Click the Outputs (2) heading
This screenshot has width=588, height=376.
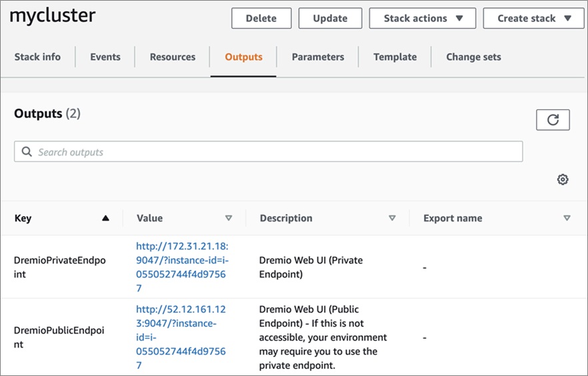[47, 113]
